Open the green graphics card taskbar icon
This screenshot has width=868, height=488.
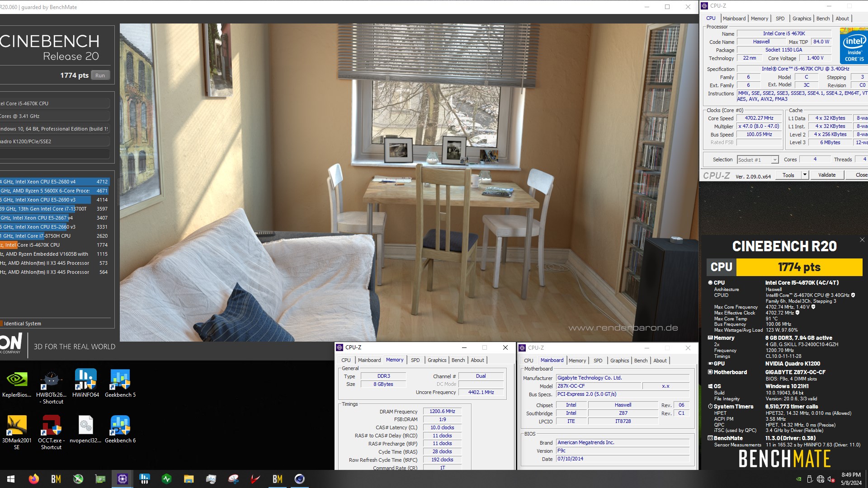(100, 479)
